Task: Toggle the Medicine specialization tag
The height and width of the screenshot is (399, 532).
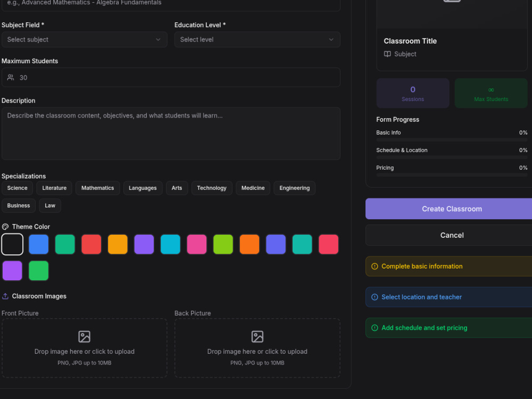Action: [253, 188]
